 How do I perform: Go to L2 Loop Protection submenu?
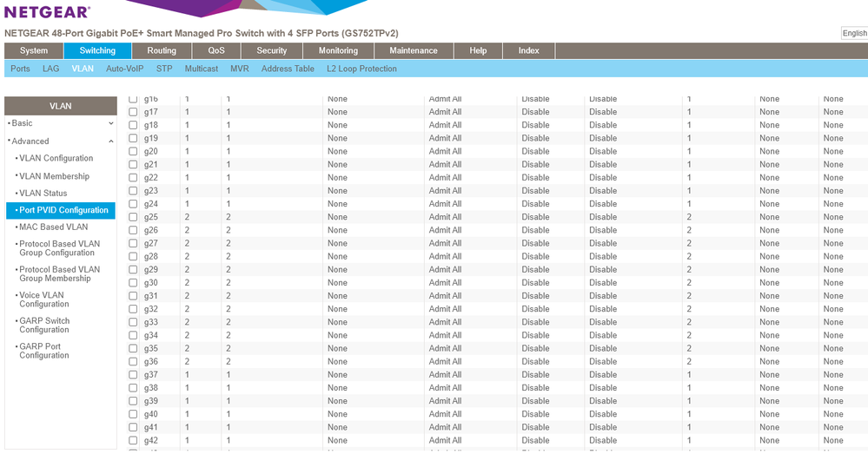tap(361, 69)
